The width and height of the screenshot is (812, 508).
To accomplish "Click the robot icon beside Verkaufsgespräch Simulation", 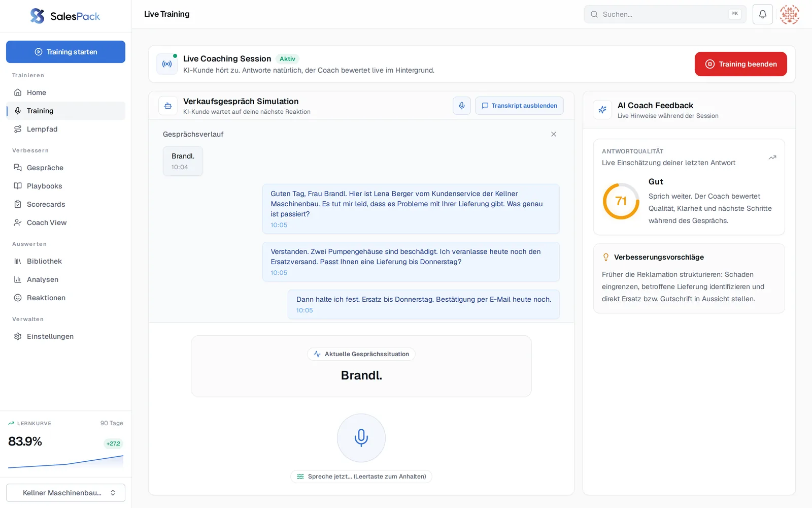I will tap(168, 106).
